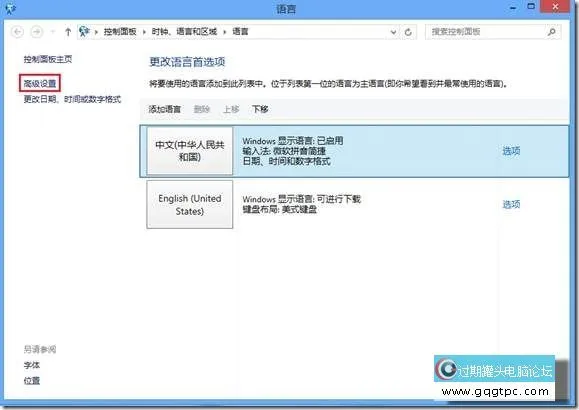Click the search magnifier icon
This screenshot has height=410, width=579.
(551, 32)
